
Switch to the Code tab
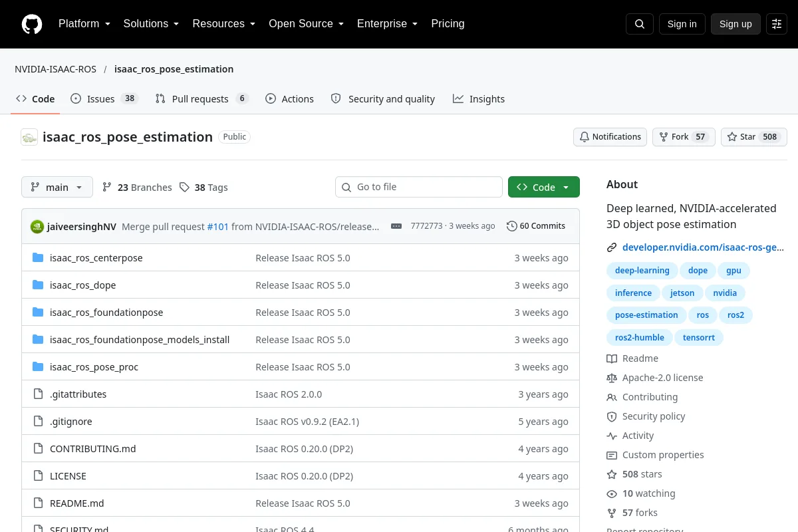tap(36, 99)
